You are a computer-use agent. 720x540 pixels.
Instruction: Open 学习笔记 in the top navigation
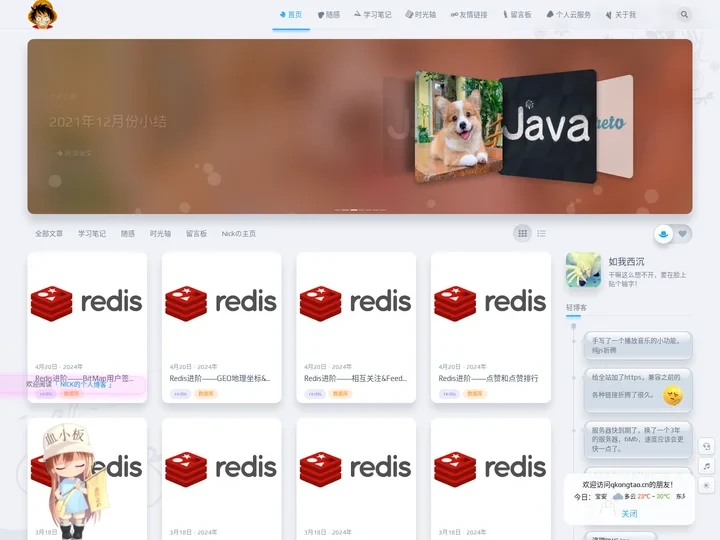click(x=372, y=15)
